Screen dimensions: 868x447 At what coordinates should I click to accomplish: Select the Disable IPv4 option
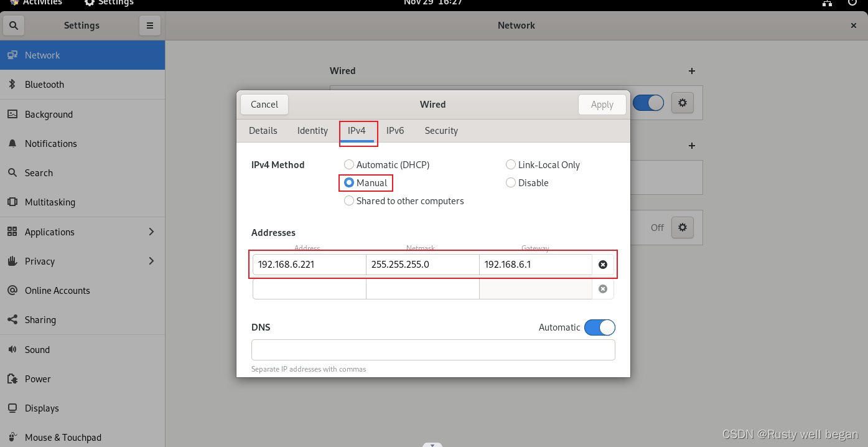coord(527,183)
